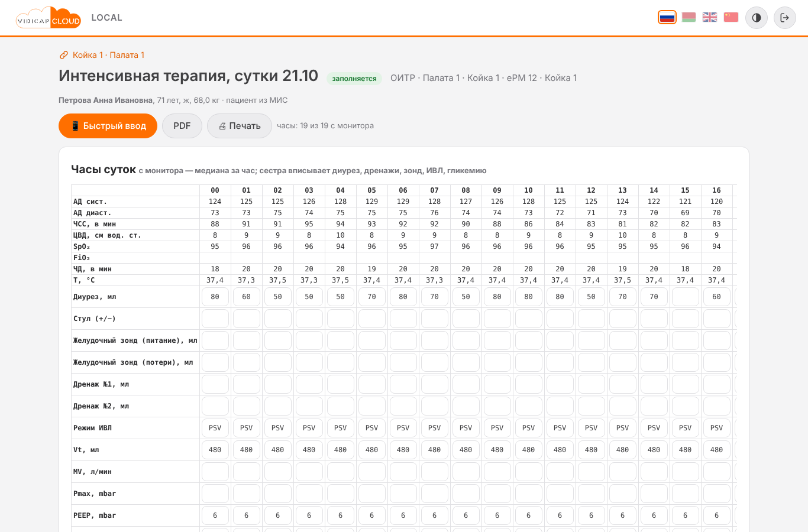808x532 pixels.
Task: Click Режим ИВЛ field for hour 12
Action: pos(592,428)
